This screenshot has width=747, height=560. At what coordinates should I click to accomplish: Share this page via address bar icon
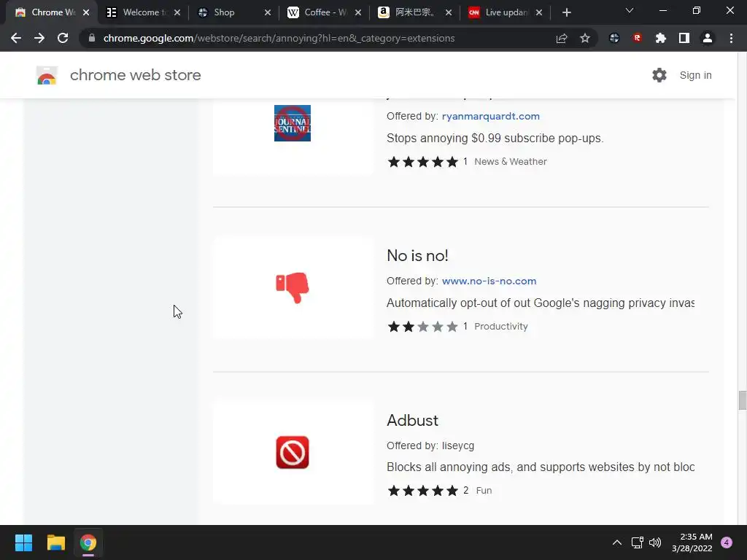[x=562, y=38]
